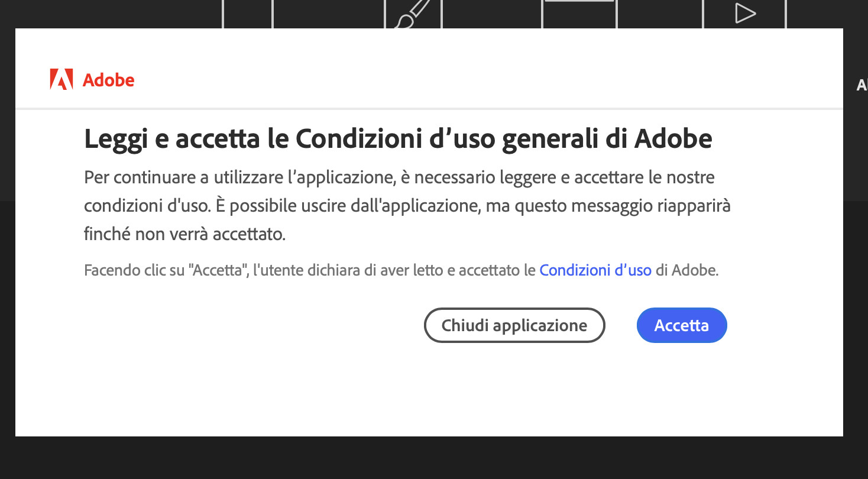The image size is (868, 479).
Task: Click the red Adobe logo icon
Action: [x=61, y=79]
